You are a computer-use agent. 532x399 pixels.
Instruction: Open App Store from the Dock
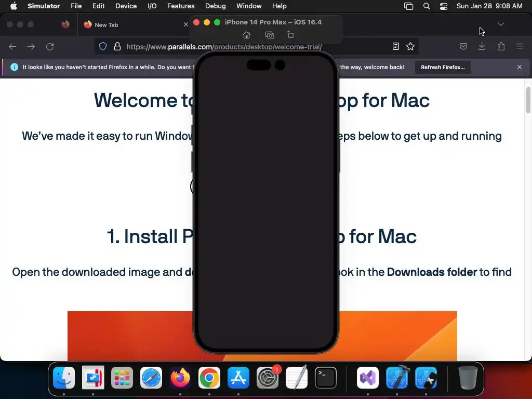point(238,378)
